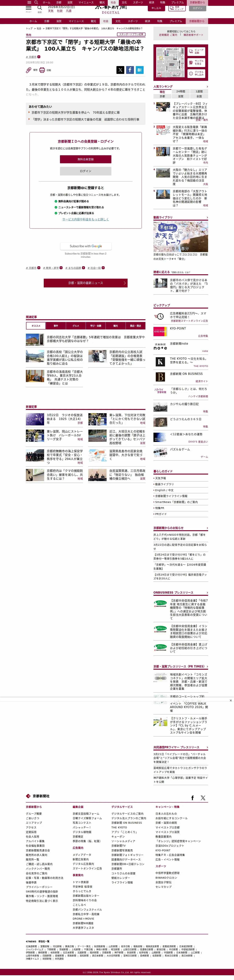Screen dimensions: 234x980
Task: Select related articles tab 事件
Action: point(56,326)
